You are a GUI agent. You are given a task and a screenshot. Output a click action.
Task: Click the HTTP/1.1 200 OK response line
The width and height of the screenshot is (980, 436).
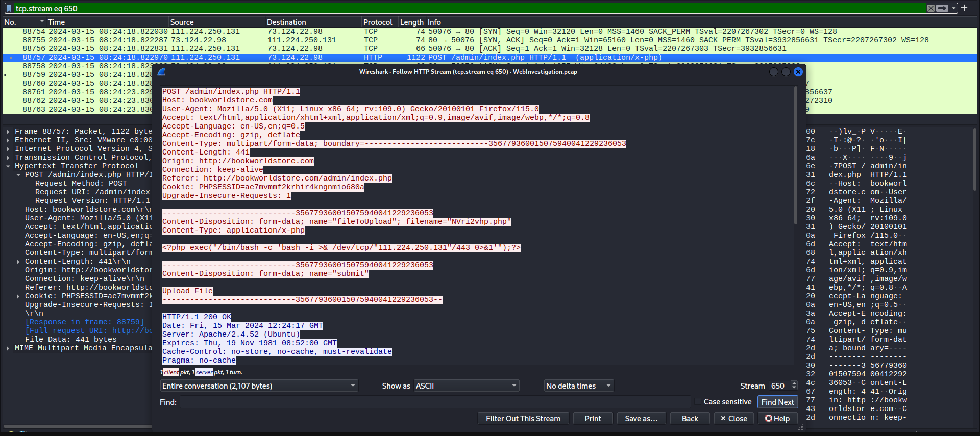point(197,317)
